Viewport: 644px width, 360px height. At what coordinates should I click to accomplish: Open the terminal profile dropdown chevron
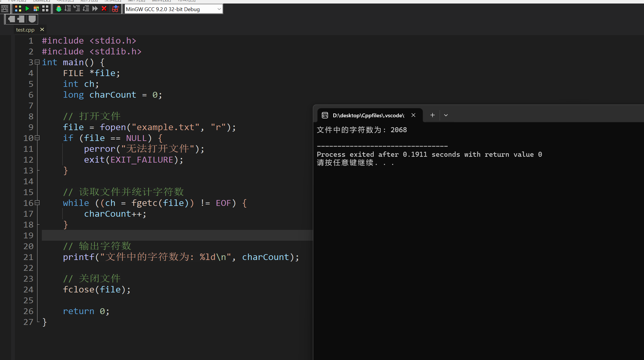(x=446, y=115)
